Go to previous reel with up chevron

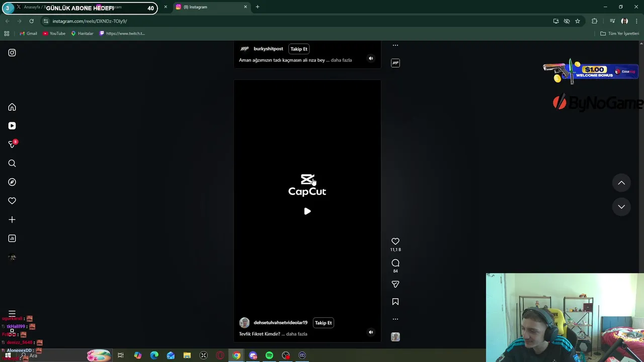coord(621,183)
